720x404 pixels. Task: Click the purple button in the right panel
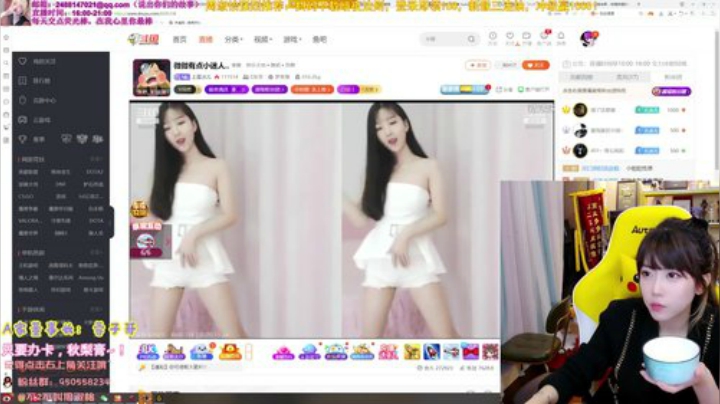click(671, 91)
